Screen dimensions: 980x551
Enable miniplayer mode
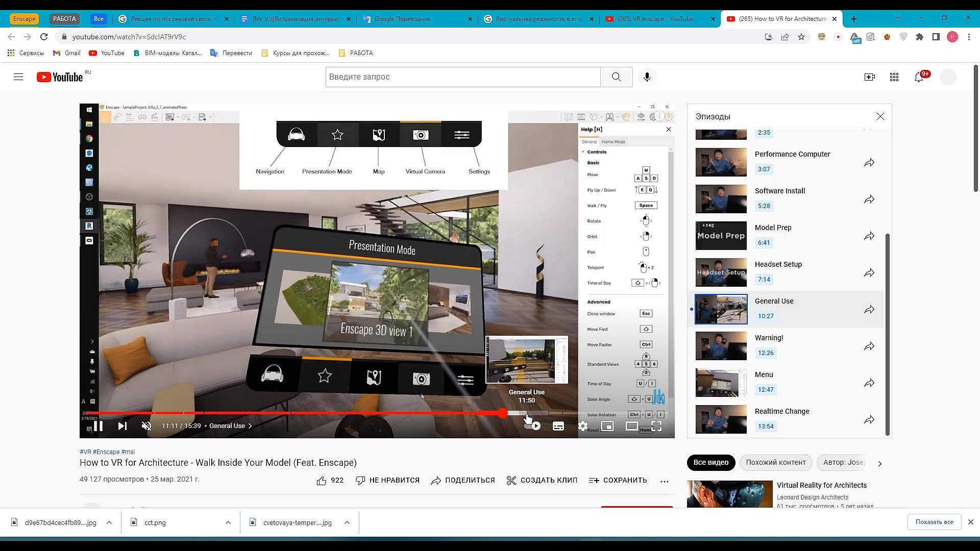pyautogui.click(x=607, y=426)
